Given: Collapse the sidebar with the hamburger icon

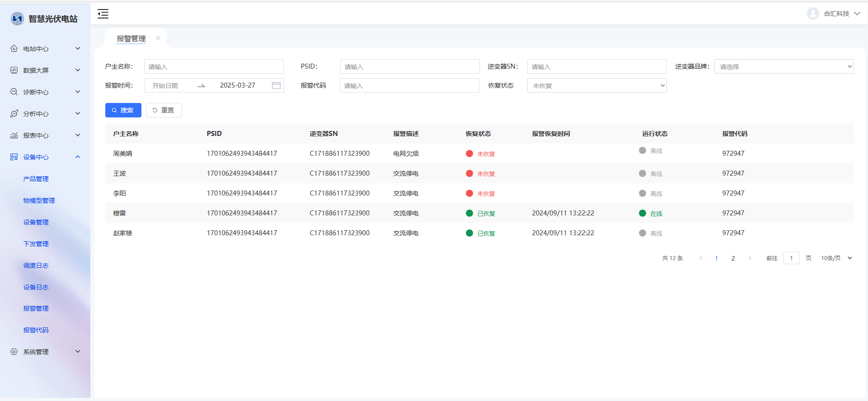Looking at the screenshot, I should click(103, 14).
